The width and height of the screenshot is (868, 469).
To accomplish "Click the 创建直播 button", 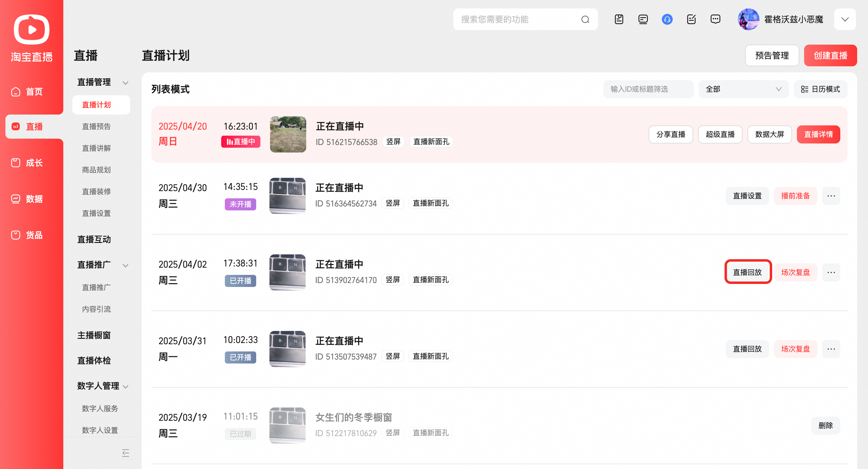I will coord(830,55).
